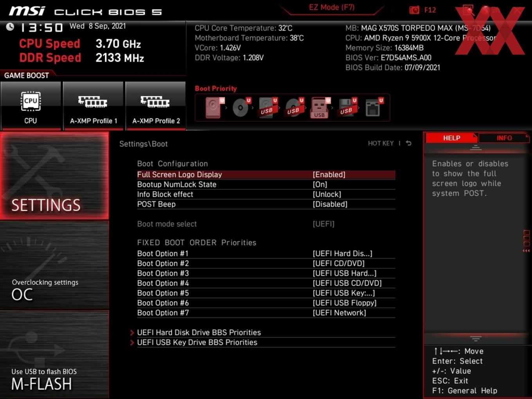
Task: Open Boot Option #3 [UEFI USB Hard...] value
Action: [345, 273]
